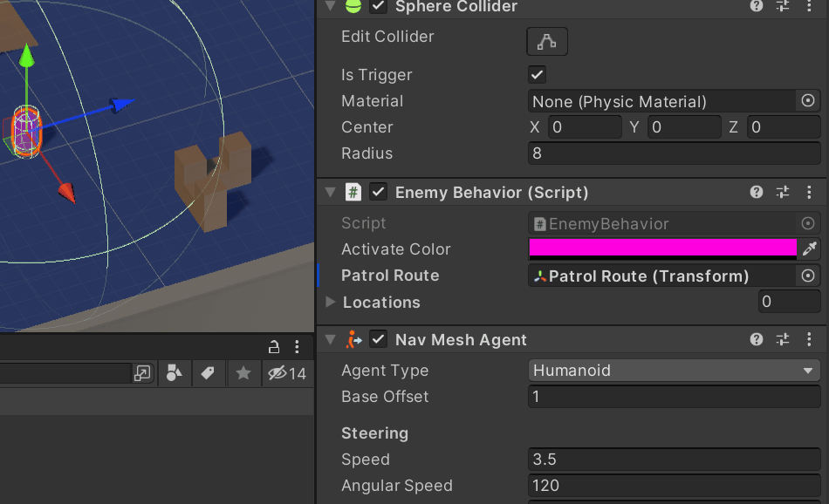The image size is (829, 504).
Task: Open Nav Mesh Agent help reference icon
Action: (x=756, y=339)
